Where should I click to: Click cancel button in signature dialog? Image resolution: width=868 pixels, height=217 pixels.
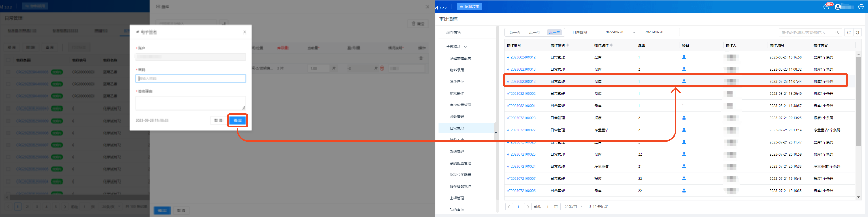point(218,120)
